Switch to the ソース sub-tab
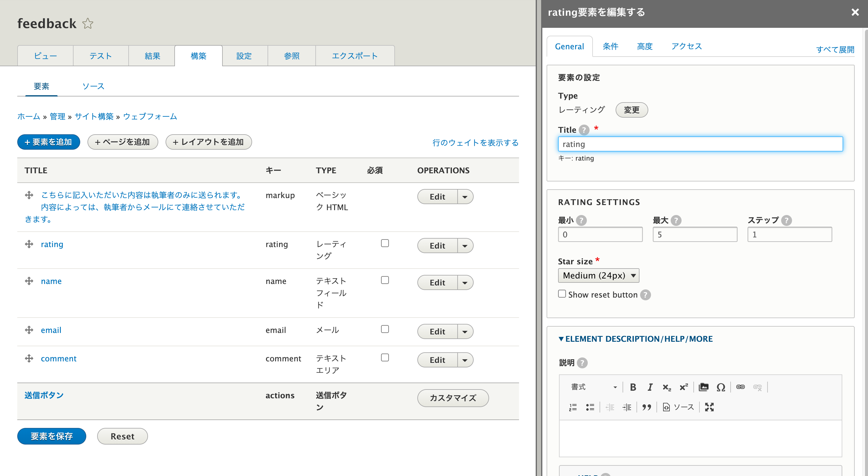The height and width of the screenshot is (476, 868). [93, 86]
